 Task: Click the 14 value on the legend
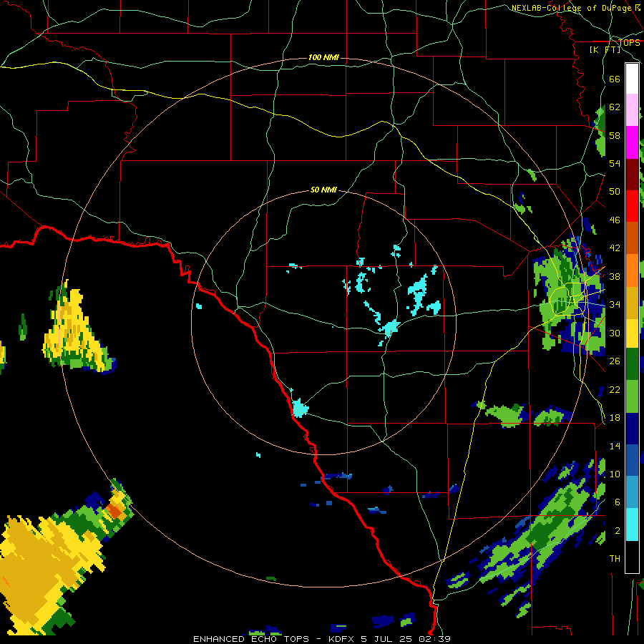coord(615,446)
